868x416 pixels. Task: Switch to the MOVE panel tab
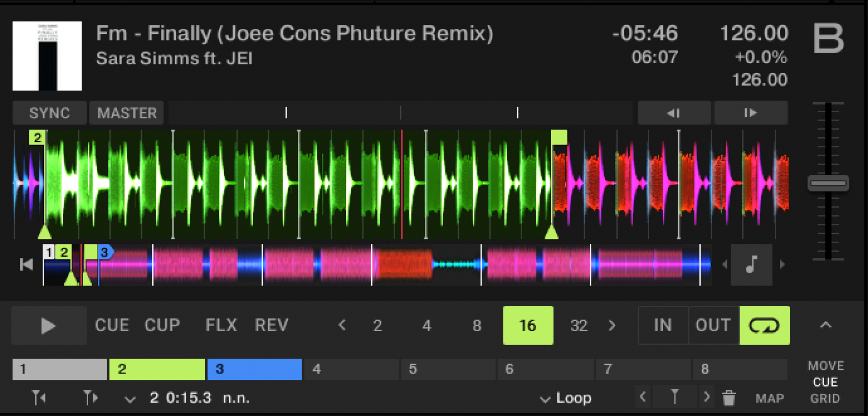(826, 365)
